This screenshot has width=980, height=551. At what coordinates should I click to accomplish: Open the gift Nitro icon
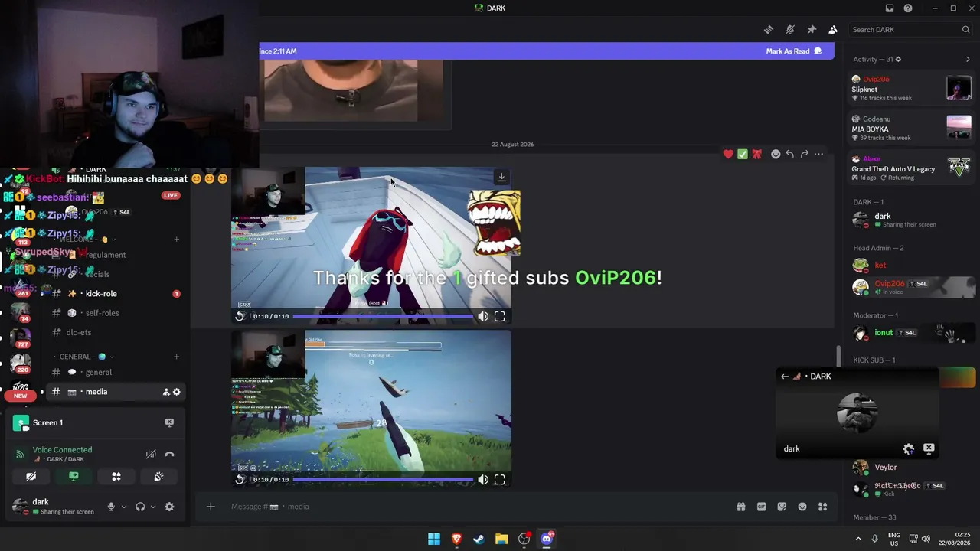click(x=741, y=507)
